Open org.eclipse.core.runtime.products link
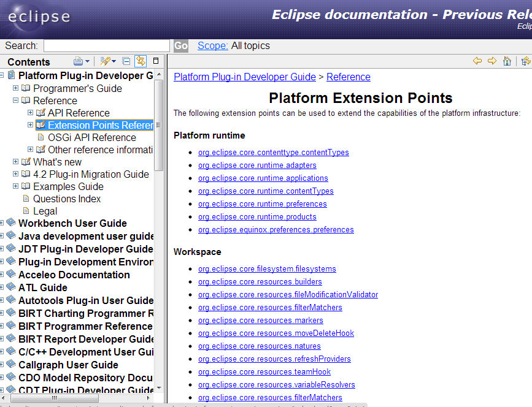 click(x=257, y=217)
